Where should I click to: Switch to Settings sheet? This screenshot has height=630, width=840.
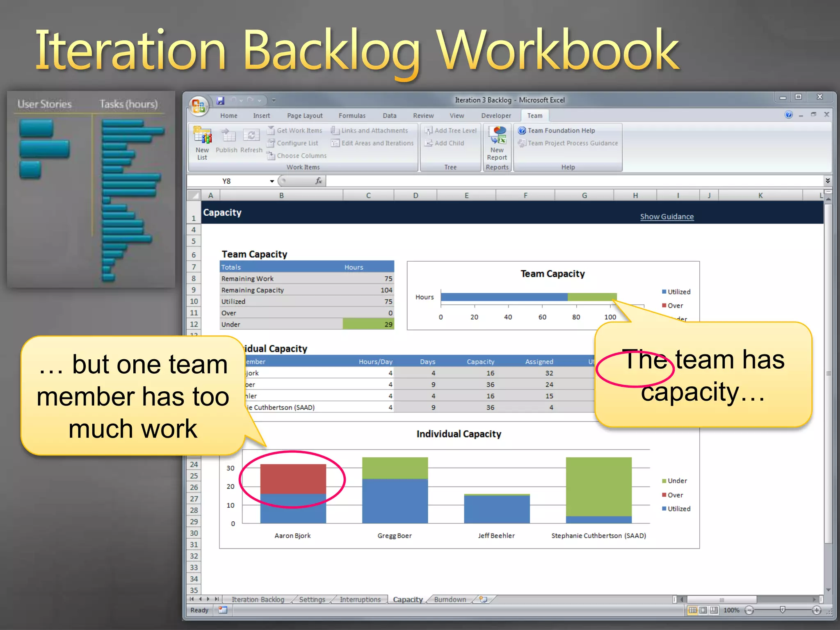312,600
